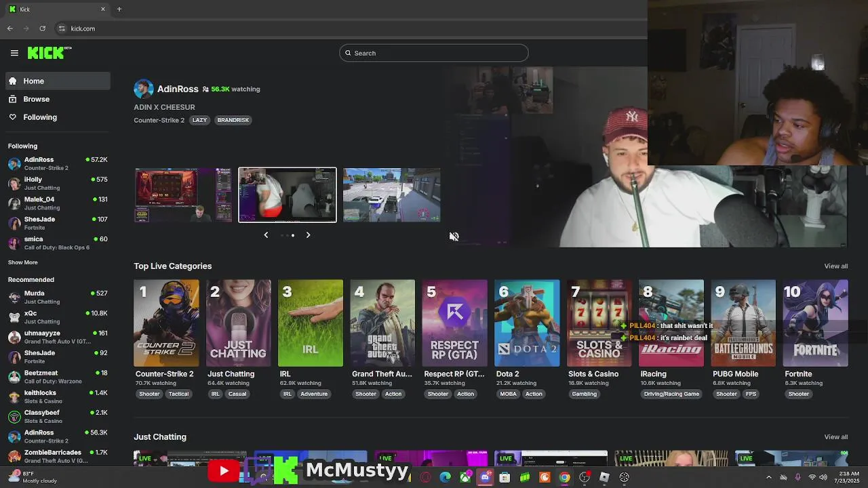Viewport: 868px width, 488px height.
Task: Go to next carousel slide
Action: coord(308,235)
